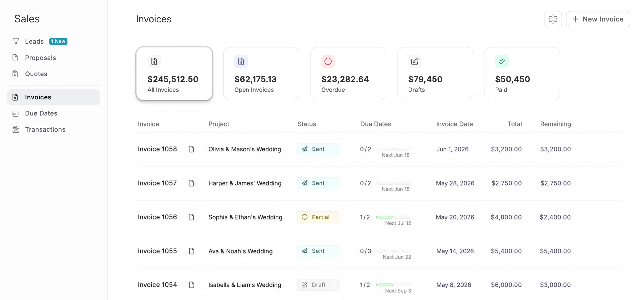Screen dimensions: 644x300
Task: Click the Partial status of Invoice 1056
Action: point(318,217)
